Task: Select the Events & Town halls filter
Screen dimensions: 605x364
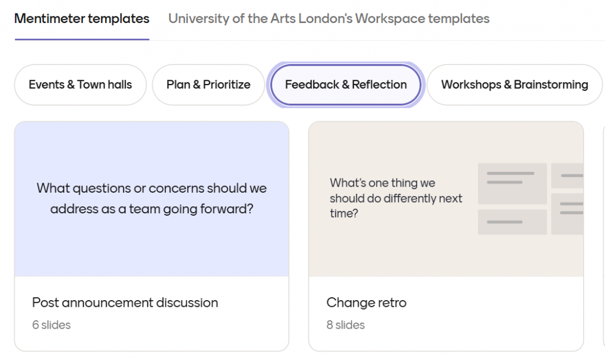Action: [x=80, y=84]
